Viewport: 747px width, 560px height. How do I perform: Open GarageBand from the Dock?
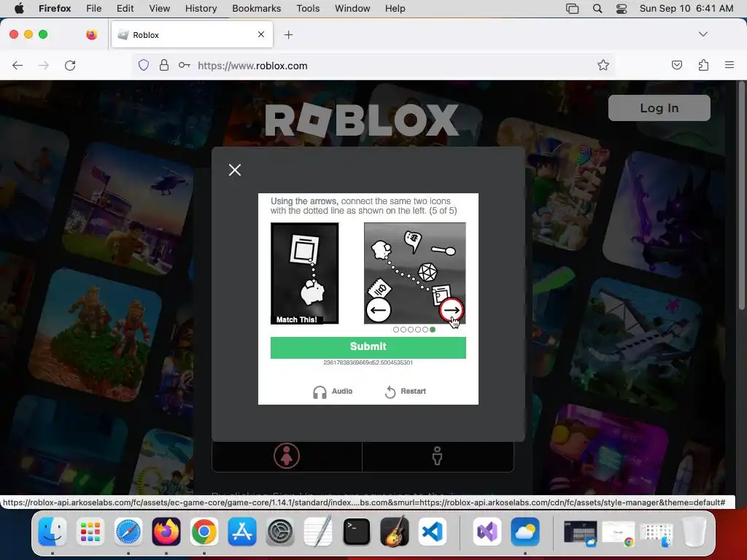[x=395, y=532]
